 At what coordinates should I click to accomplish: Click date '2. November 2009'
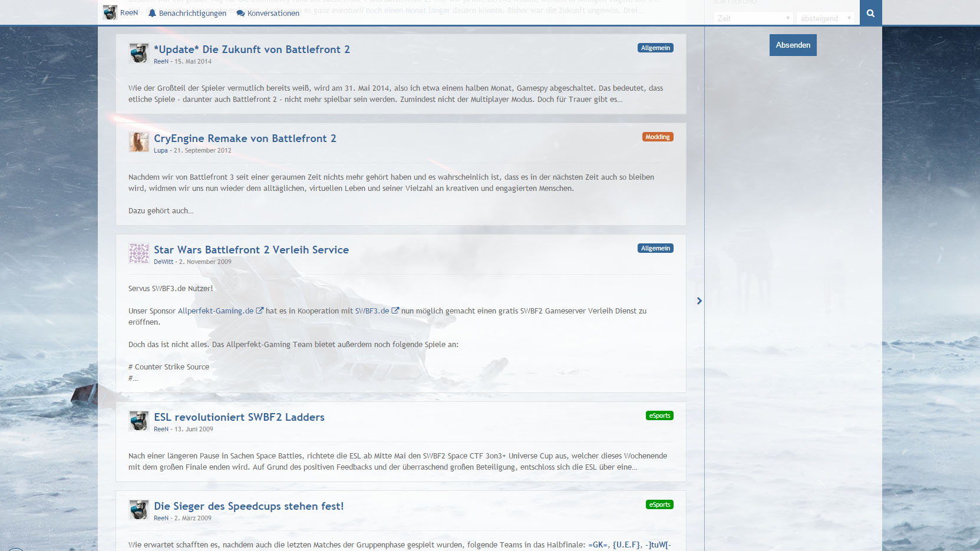click(x=205, y=262)
